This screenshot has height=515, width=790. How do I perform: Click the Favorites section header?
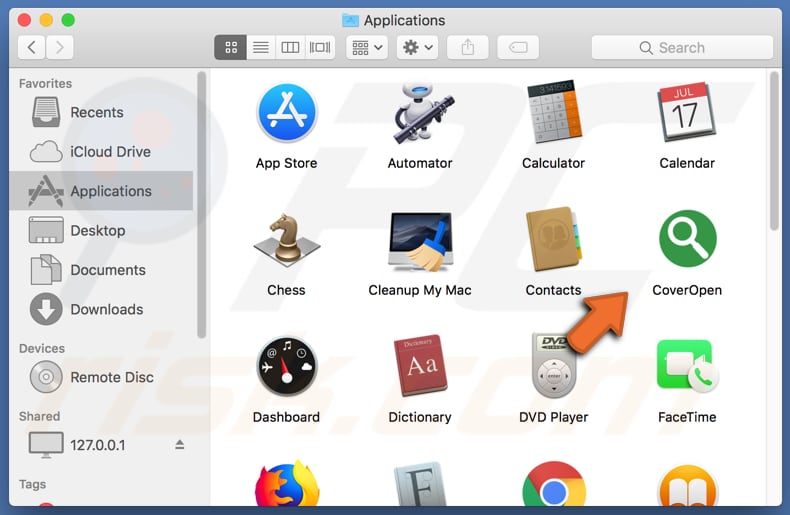tap(45, 84)
